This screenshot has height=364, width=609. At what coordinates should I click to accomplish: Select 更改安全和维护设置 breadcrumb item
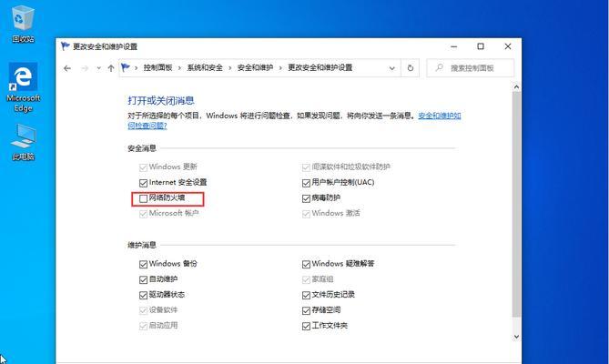coord(320,67)
